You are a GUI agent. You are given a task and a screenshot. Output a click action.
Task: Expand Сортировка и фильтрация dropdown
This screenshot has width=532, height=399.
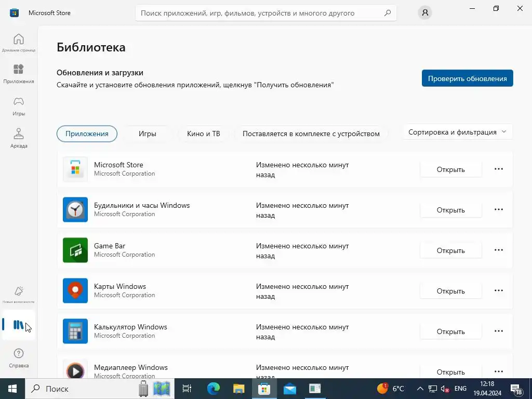click(457, 132)
